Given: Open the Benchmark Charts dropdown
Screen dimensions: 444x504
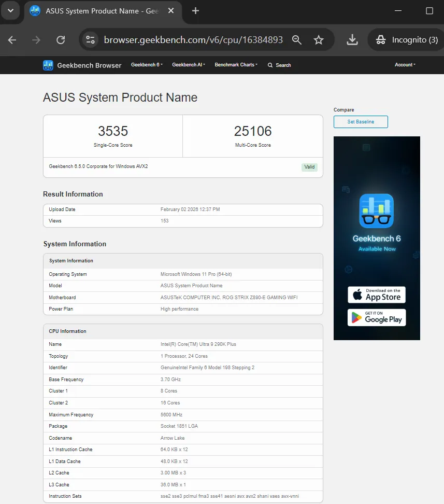Looking at the screenshot, I should (236, 65).
